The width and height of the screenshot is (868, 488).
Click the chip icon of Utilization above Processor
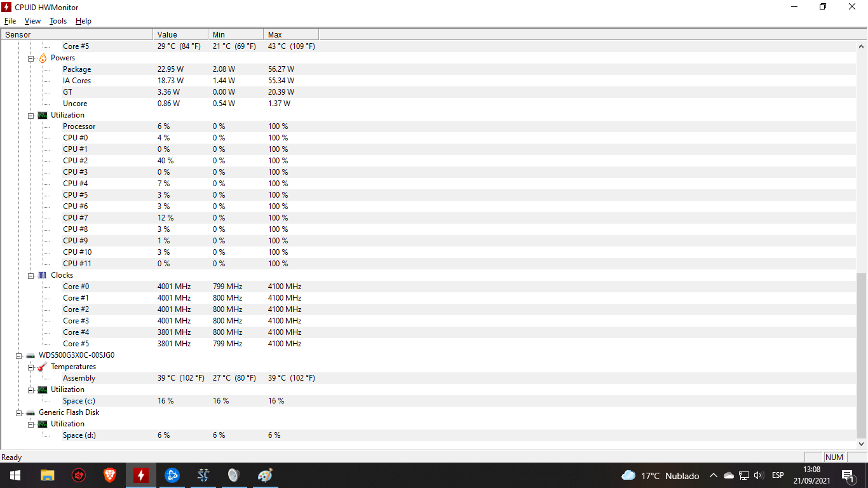coord(43,115)
